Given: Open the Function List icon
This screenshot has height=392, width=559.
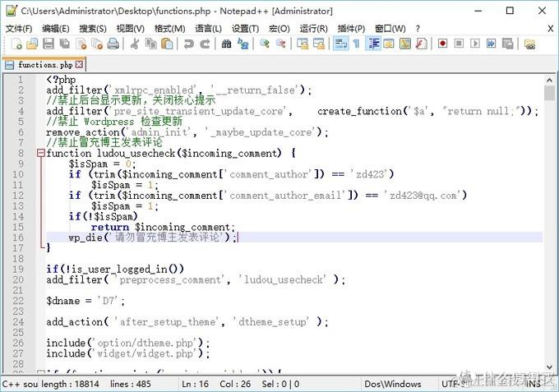Looking at the screenshot, I should point(422,44).
